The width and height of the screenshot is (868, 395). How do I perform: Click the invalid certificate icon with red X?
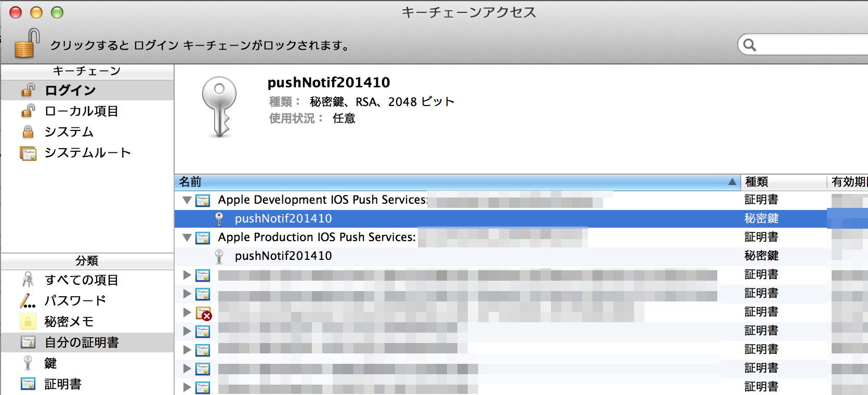[x=203, y=313]
